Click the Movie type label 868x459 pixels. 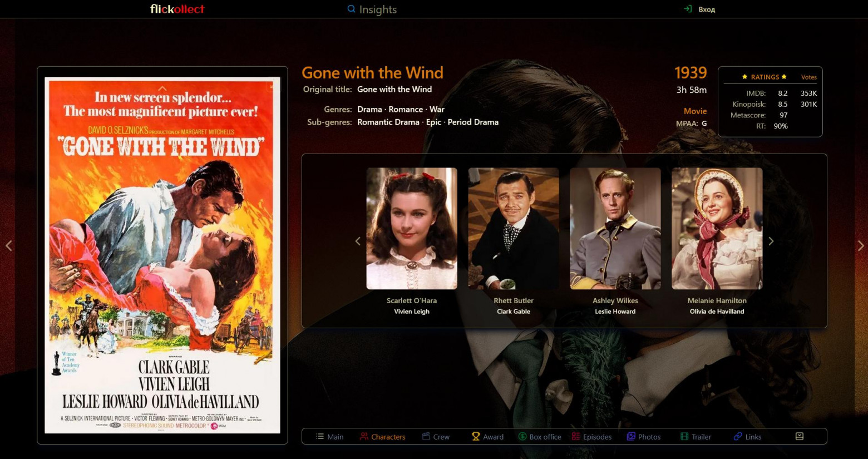695,111
